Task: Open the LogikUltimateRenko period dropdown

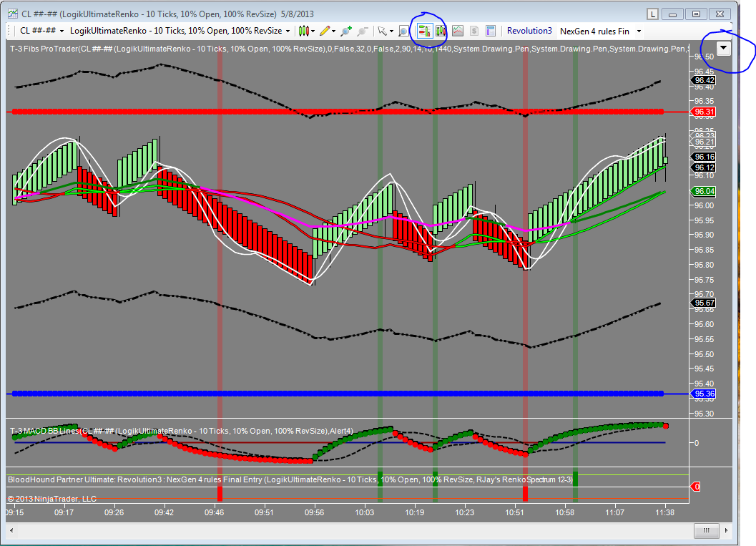Action: (180, 31)
